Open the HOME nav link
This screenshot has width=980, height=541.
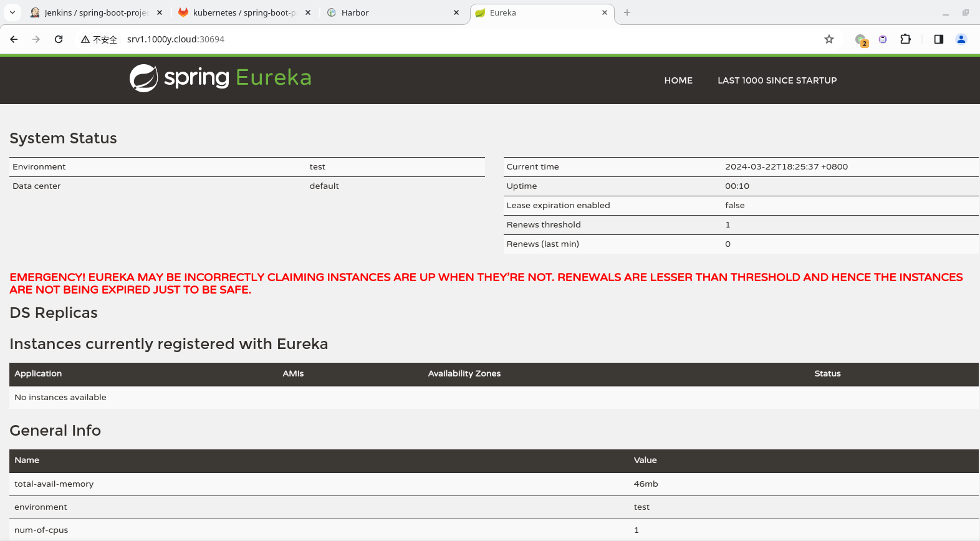[678, 80]
